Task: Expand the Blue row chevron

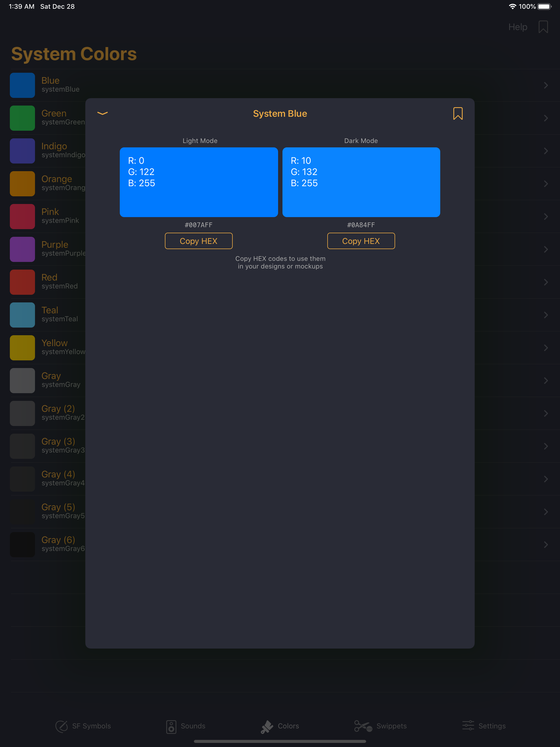Action: pos(546,85)
